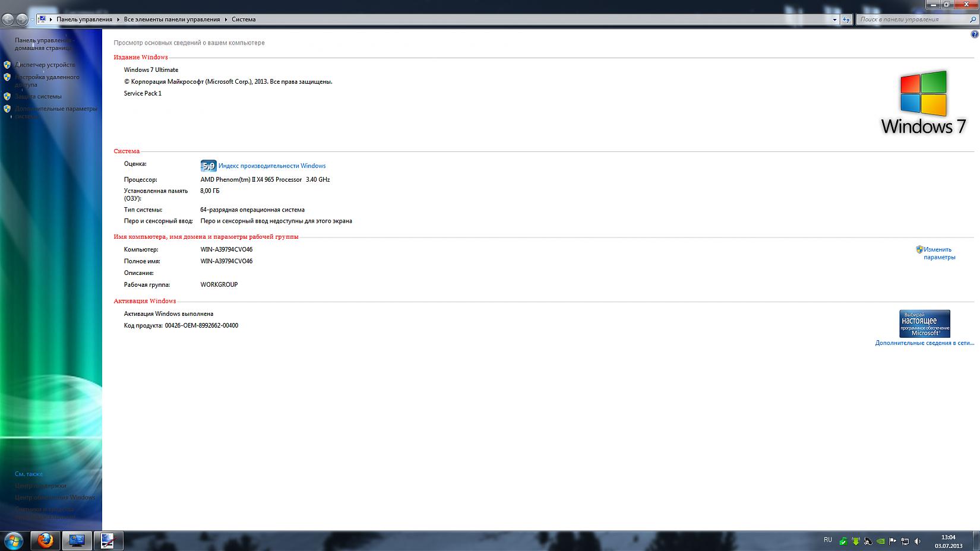
Task: Click the Windows 7 logo image
Action: [x=924, y=103]
